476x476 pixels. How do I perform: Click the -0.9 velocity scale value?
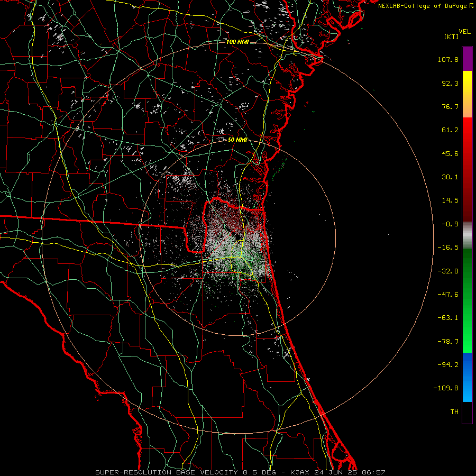click(x=450, y=224)
